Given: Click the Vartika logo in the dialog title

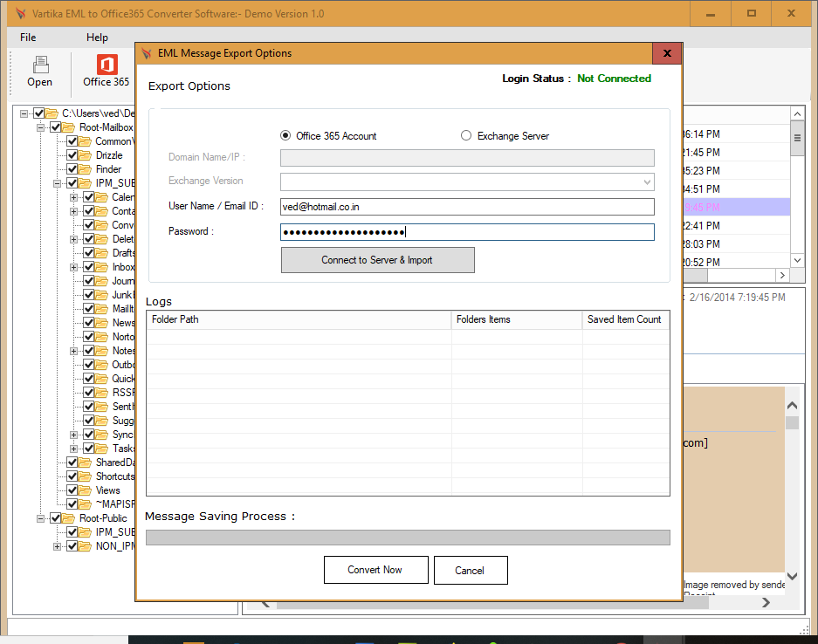Looking at the screenshot, I should 148,53.
